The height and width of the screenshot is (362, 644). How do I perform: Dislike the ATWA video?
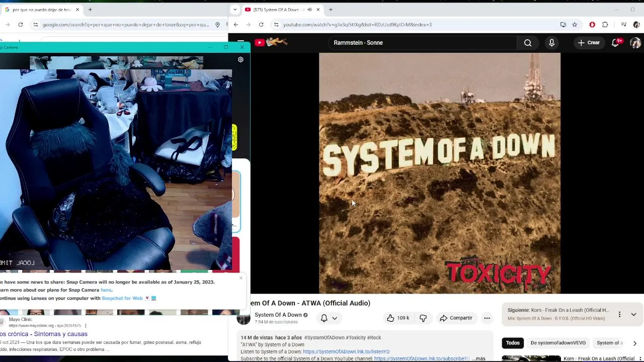click(x=423, y=318)
